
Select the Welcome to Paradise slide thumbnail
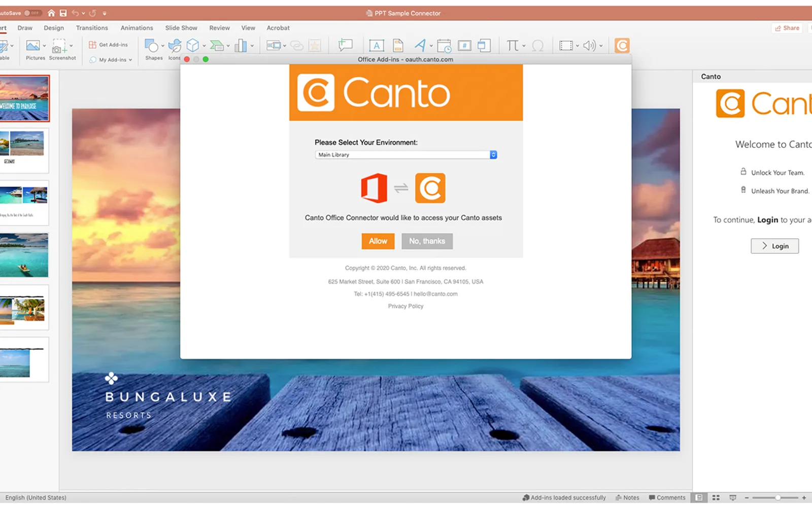[24, 99]
